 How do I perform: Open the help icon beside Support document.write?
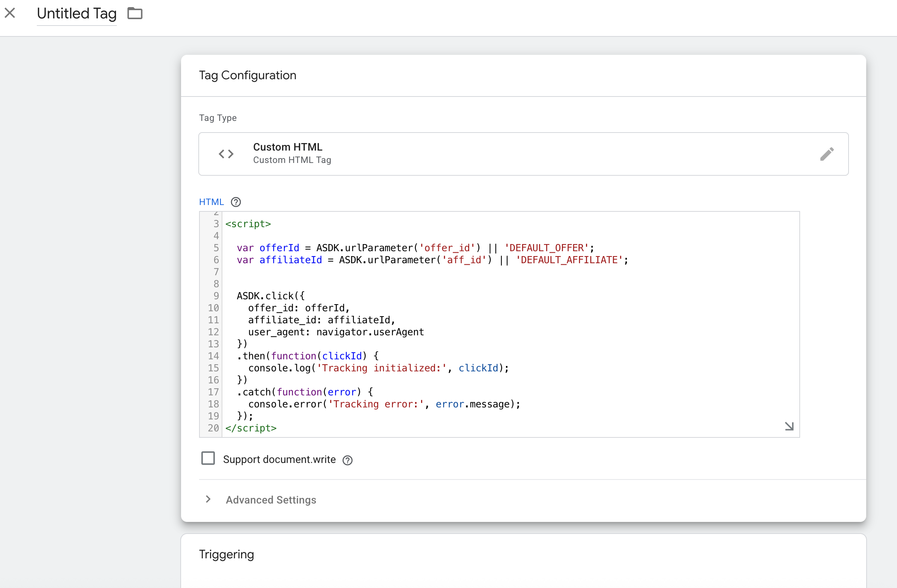click(x=347, y=460)
